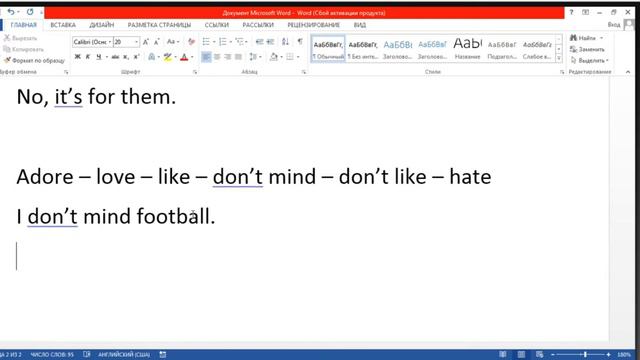Increase font size with the larger A icon

pyautogui.click(x=146, y=42)
